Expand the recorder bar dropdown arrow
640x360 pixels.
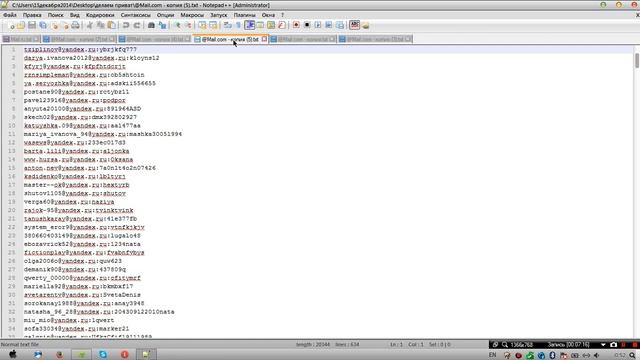pos(603,345)
